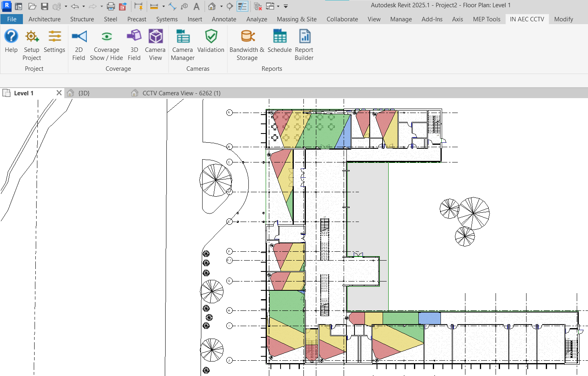Switch to the Systems ribbon tab
The height and width of the screenshot is (376, 588).
(167, 19)
